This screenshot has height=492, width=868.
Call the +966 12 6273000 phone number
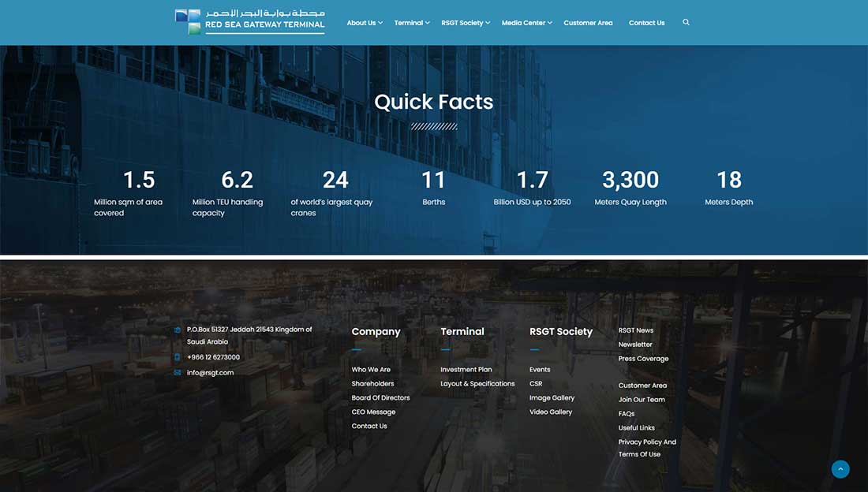coord(213,357)
